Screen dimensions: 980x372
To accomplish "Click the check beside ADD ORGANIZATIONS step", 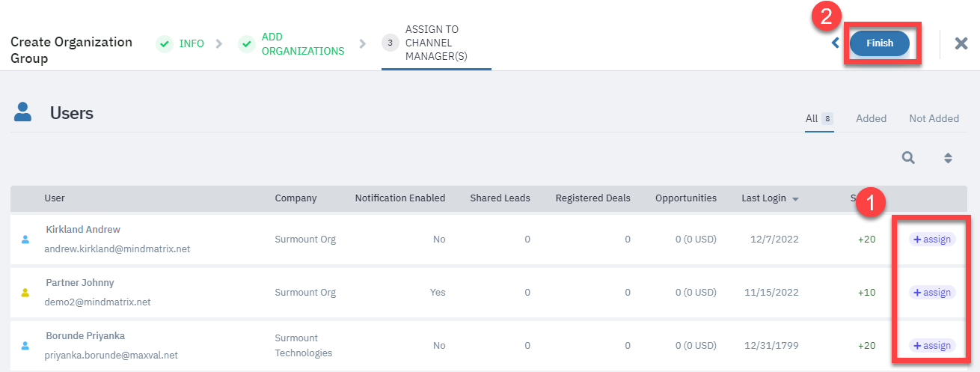I will [246, 44].
